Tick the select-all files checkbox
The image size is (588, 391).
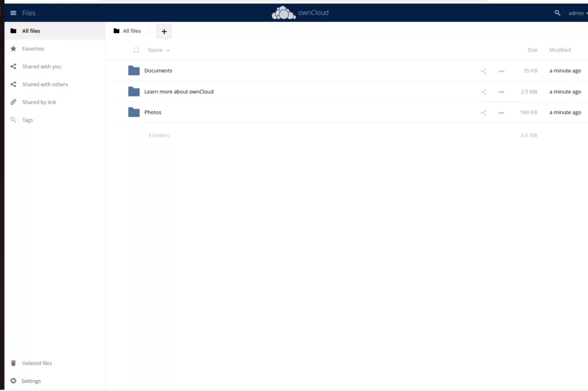coord(137,50)
